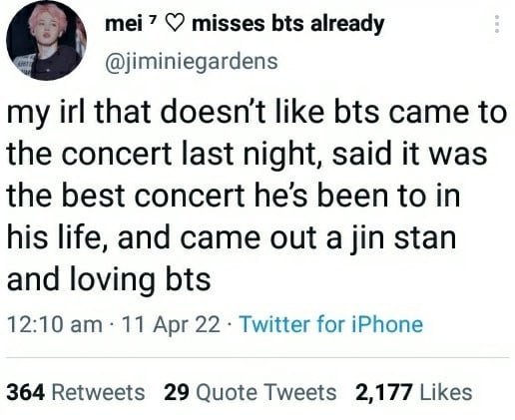Click "and loving bts" last tweet line

tap(109, 279)
